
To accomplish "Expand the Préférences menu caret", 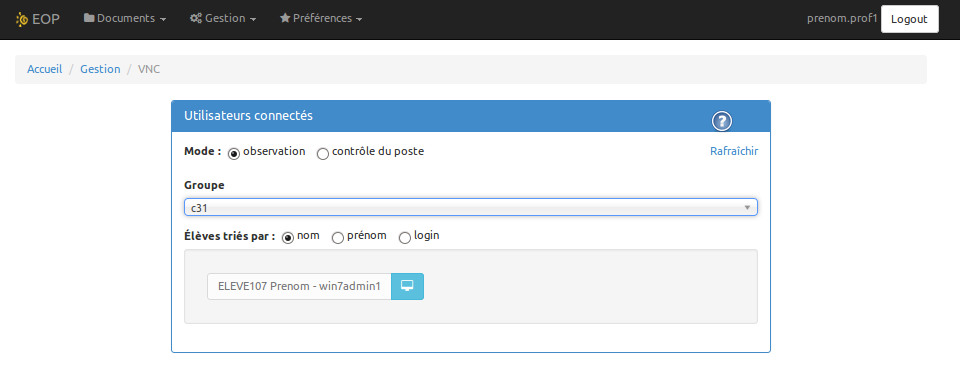I will pos(359,20).
